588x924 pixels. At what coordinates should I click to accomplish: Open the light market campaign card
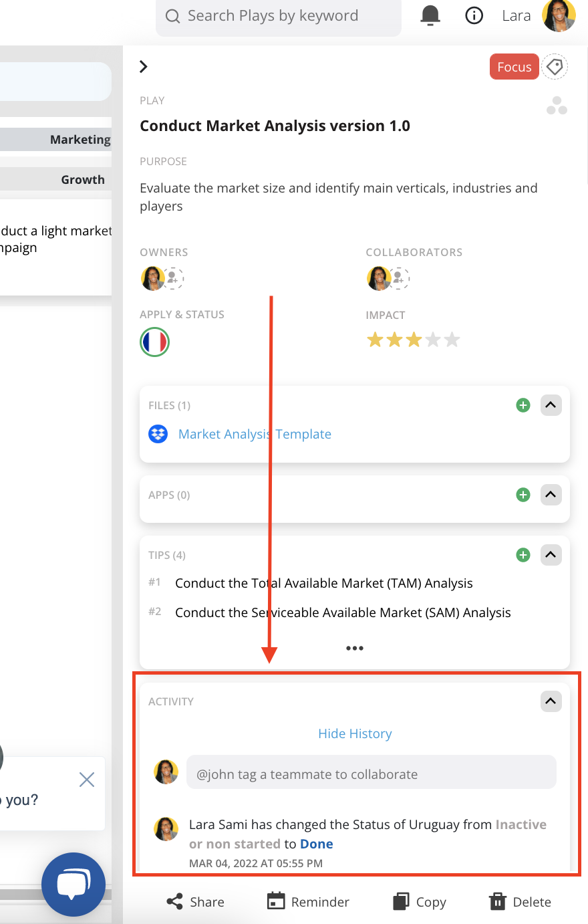tap(55, 247)
